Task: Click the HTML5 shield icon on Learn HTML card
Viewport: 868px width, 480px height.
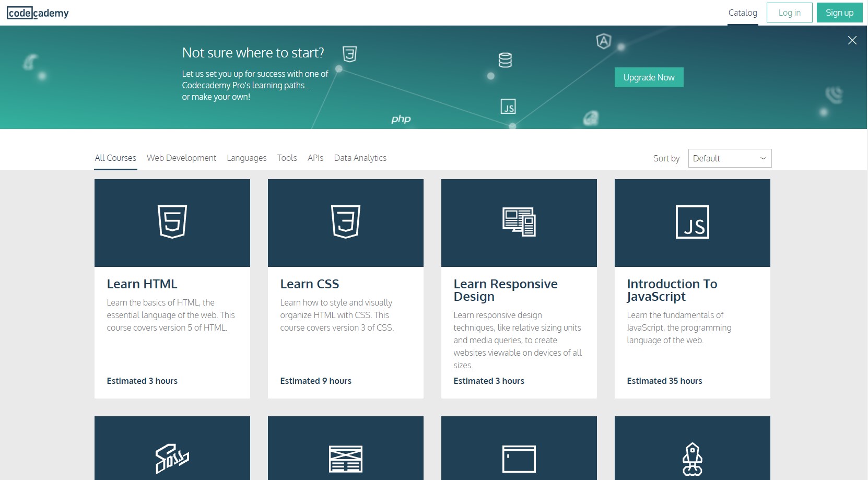Action: point(172,222)
